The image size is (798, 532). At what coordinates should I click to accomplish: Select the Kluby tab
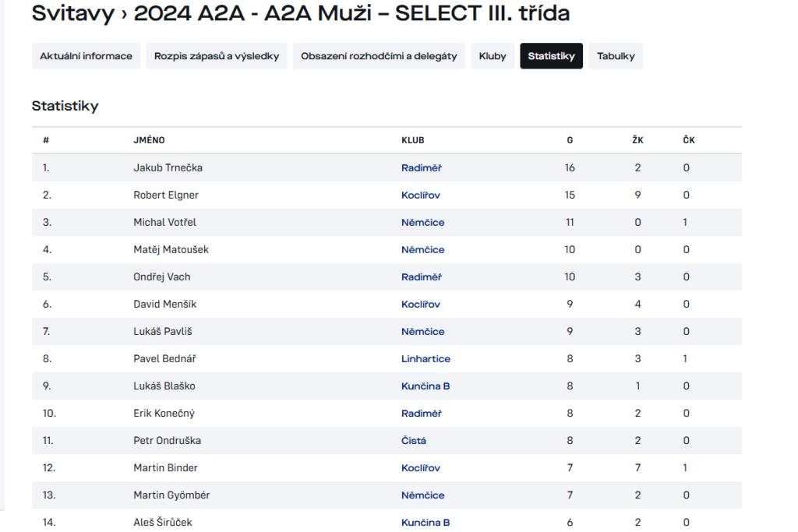(493, 56)
